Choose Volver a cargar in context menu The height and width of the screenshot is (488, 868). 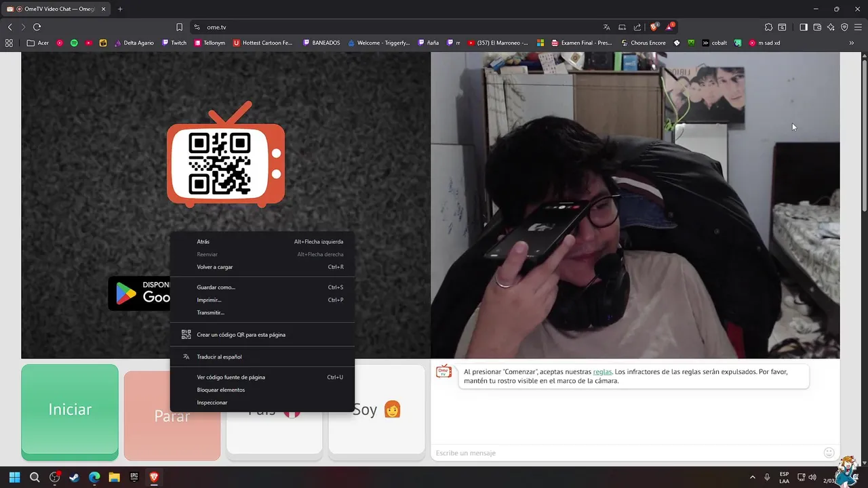click(262, 267)
